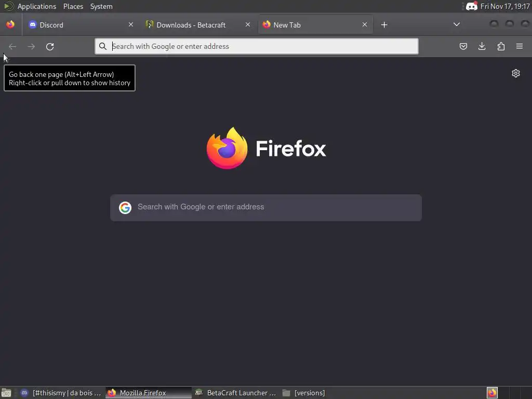The width and height of the screenshot is (532, 399).
Task: Click the show desktop icon in bottom panel
Action: point(6,393)
